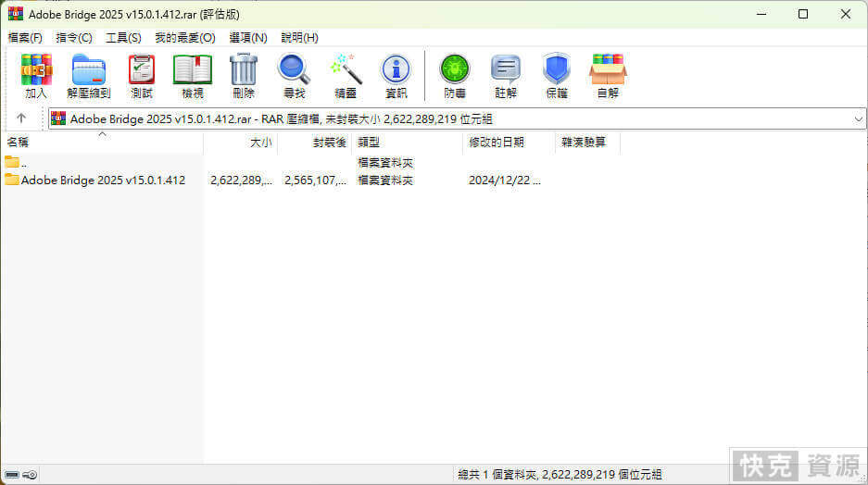Open the Commands (指令) menu
This screenshot has height=485, width=868.
coord(73,38)
